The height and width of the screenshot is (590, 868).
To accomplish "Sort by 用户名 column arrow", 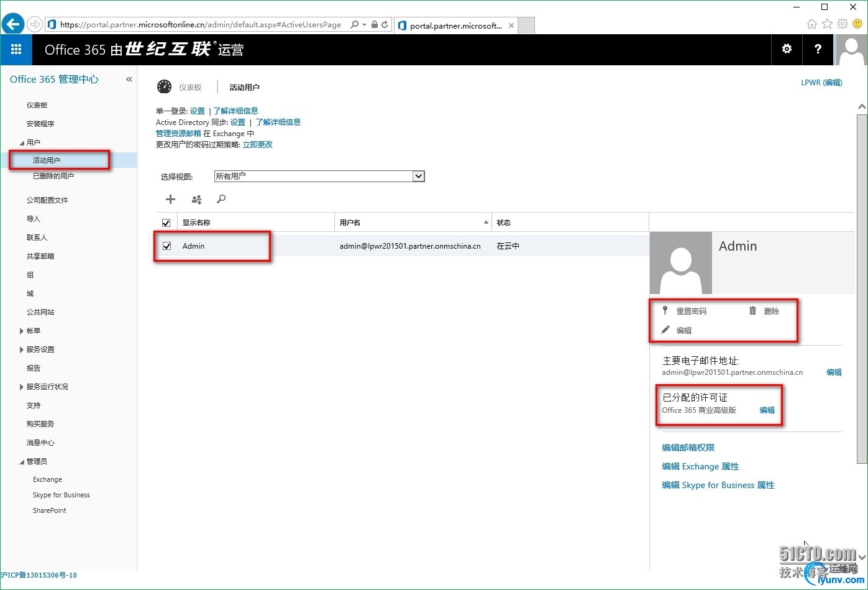I will coord(486,223).
